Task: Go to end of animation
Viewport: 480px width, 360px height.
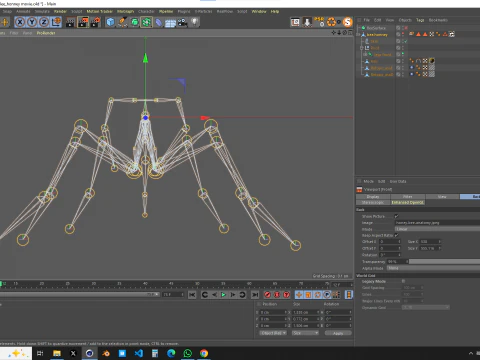Action: [x=255, y=295]
